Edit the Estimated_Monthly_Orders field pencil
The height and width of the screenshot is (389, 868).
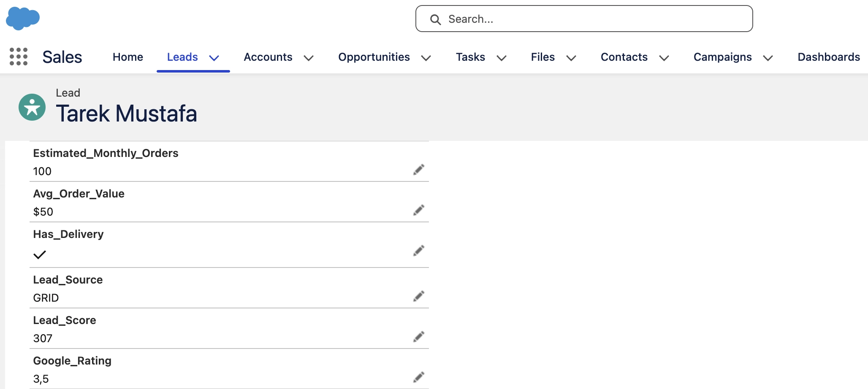click(x=418, y=170)
